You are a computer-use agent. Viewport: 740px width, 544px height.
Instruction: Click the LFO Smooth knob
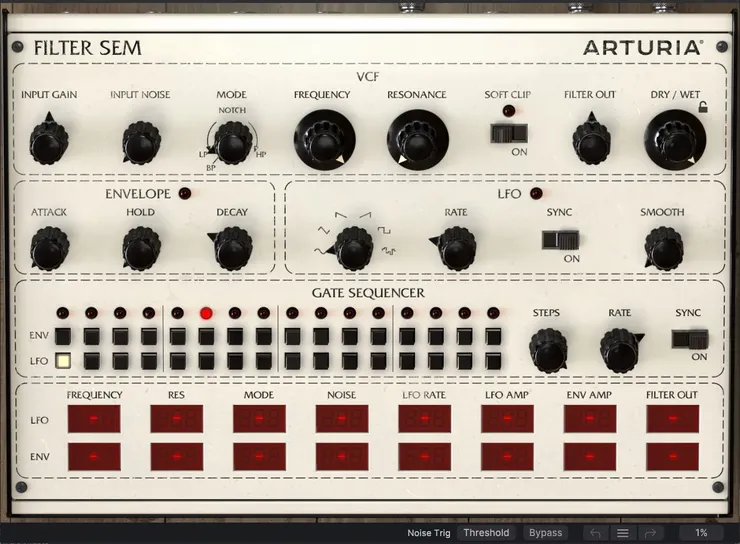point(663,249)
